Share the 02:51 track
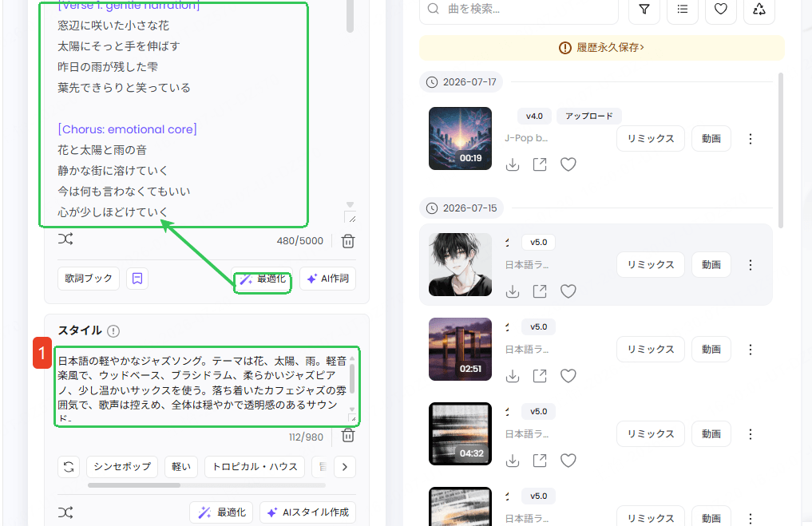 pyautogui.click(x=540, y=376)
